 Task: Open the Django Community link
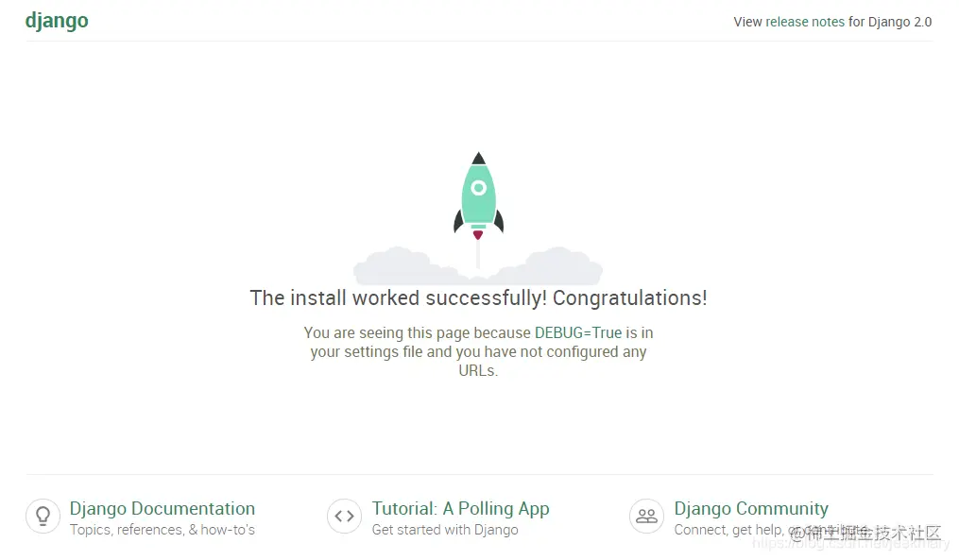pos(751,508)
